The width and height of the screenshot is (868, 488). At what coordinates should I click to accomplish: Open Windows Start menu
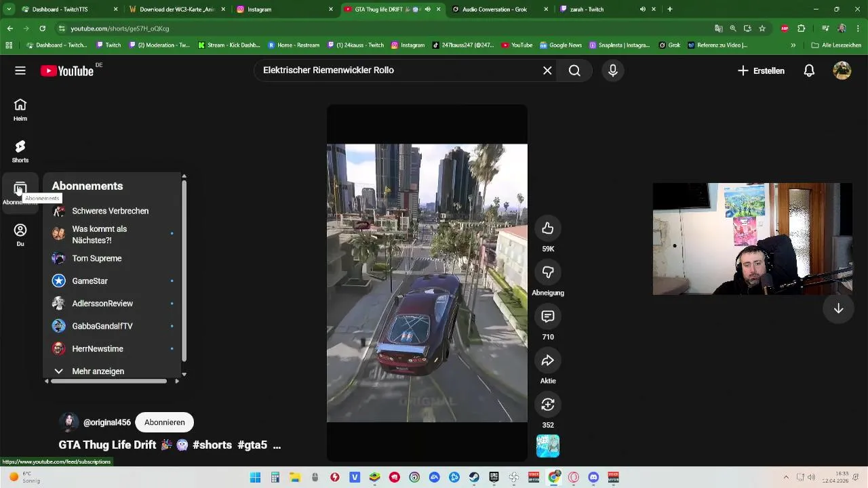255,477
